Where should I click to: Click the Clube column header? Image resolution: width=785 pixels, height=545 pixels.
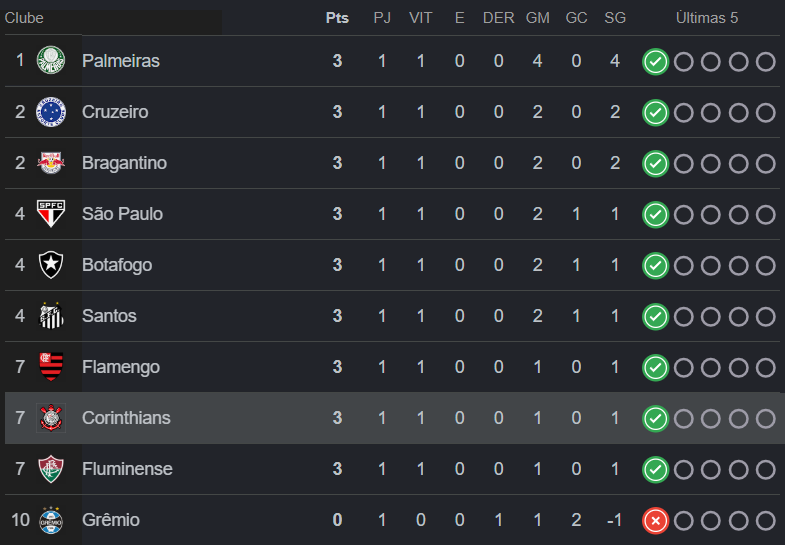(x=24, y=18)
